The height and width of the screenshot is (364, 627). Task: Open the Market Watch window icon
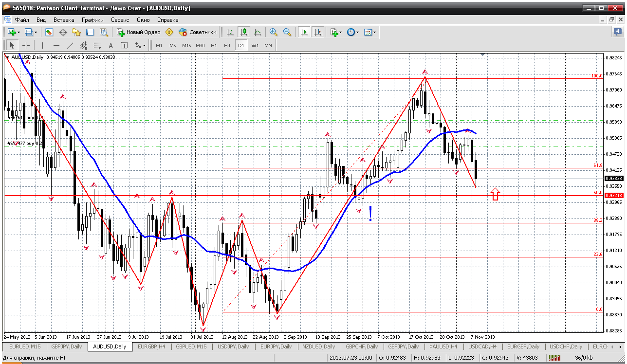click(x=49, y=32)
